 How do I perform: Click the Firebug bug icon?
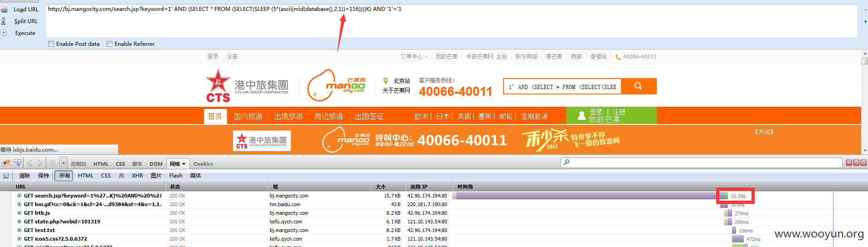coord(7,163)
